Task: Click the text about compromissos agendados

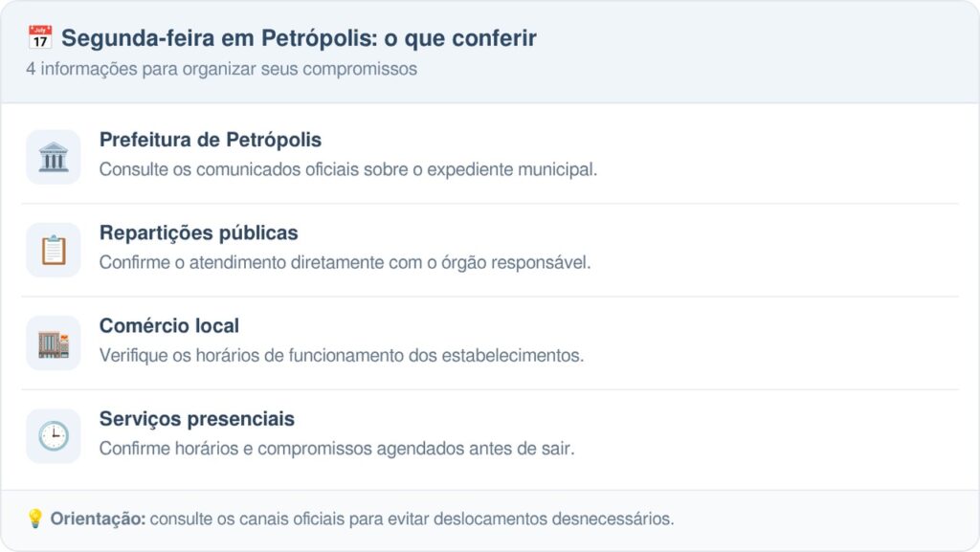Action: pos(337,449)
